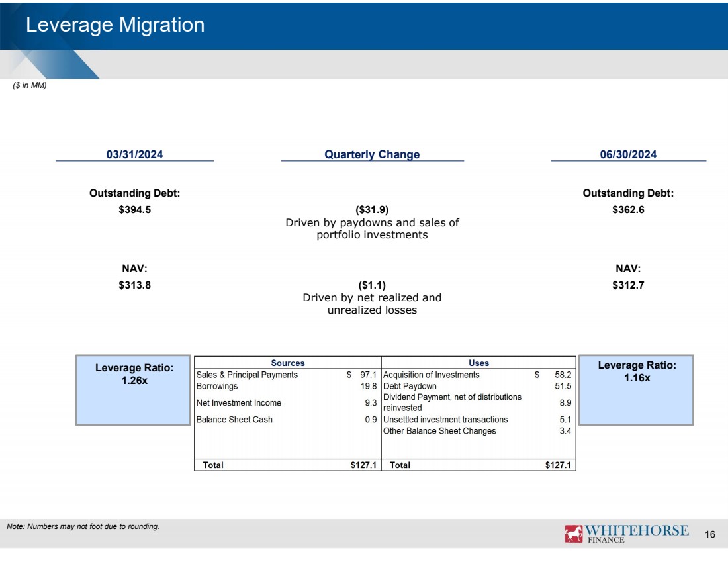Select the 9.3 net investment income amount
The width and height of the screenshot is (728, 562).
pos(371,403)
